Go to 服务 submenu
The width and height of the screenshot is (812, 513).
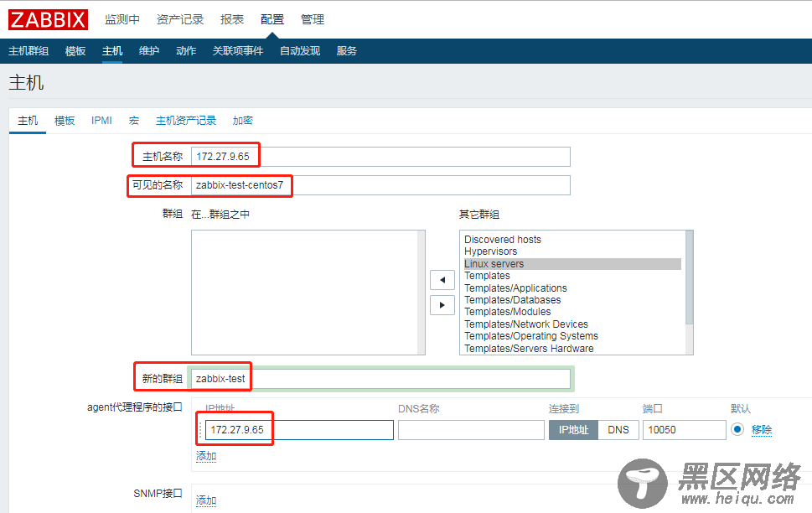tap(347, 51)
